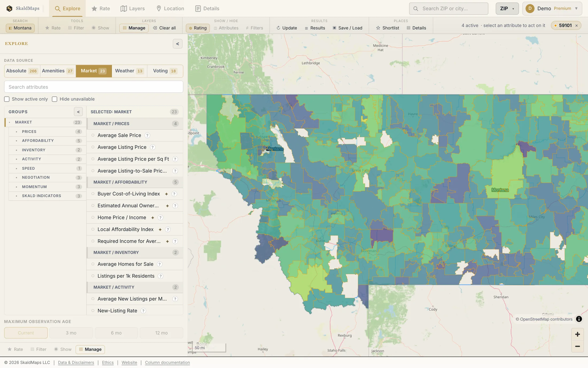
Task: Select the Weather data source tab
Action: point(129,71)
